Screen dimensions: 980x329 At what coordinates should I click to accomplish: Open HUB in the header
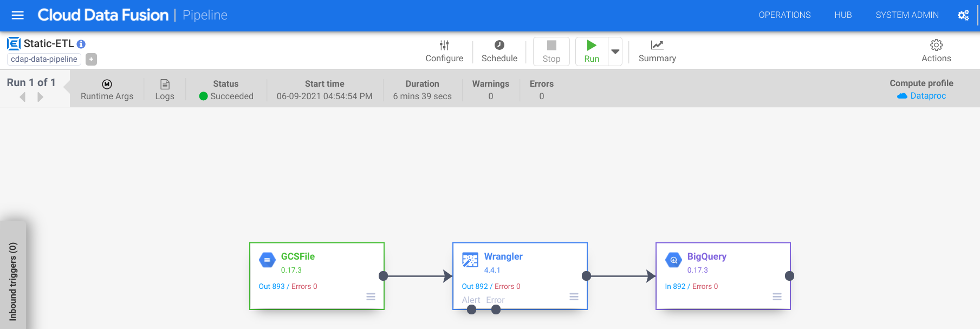[843, 15]
